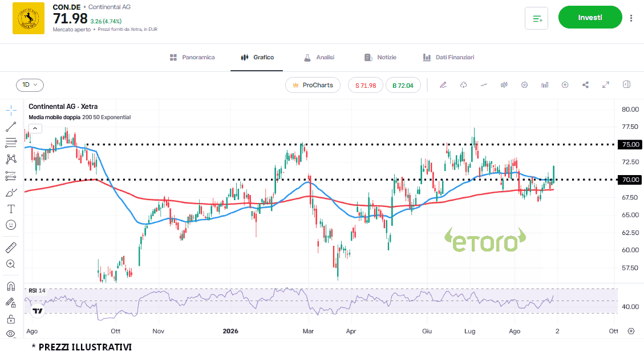This screenshot has width=644, height=353.
Task: Click the Continental AG company logo
Action: point(29,18)
